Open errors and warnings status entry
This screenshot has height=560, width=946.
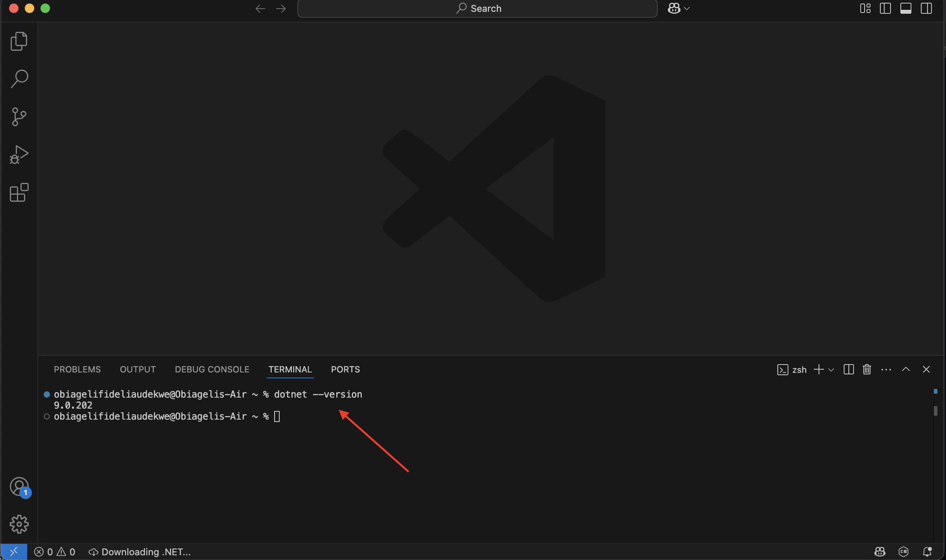(x=55, y=552)
